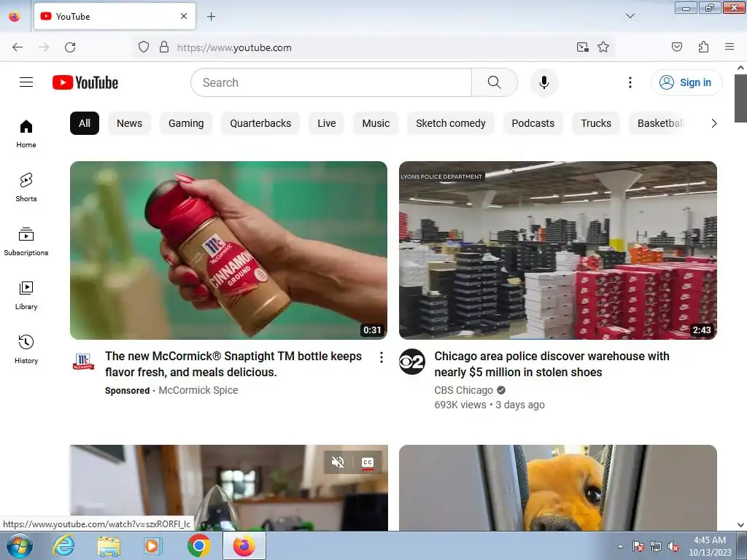Toggle closed captions on preview video
Viewport: 747px width, 560px height.
click(x=368, y=462)
